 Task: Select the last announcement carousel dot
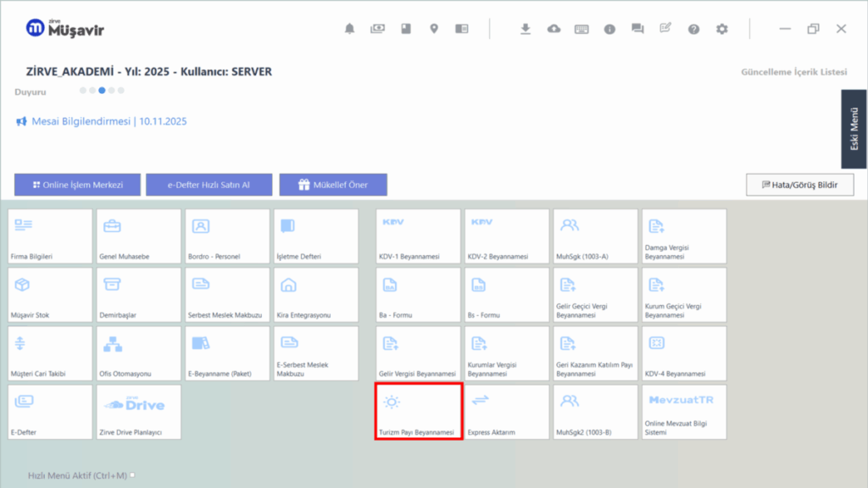click(x=120, y=90)
